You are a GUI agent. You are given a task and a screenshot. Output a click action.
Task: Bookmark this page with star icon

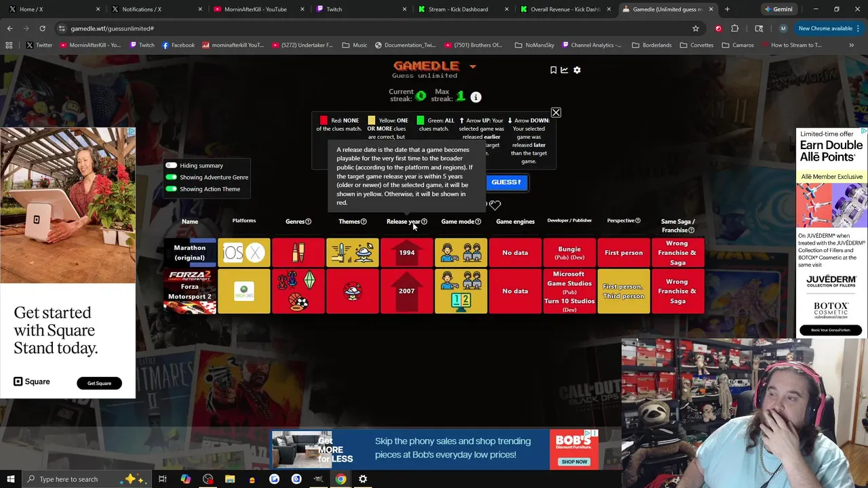click(696, 28)
